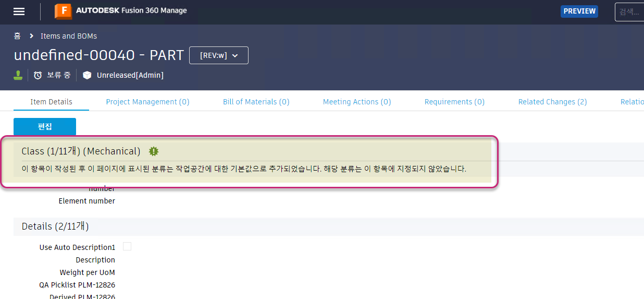This screenshot has width=644, height=299.
Task: Open the Meeting Actions tab
Action: coord(357,102)
